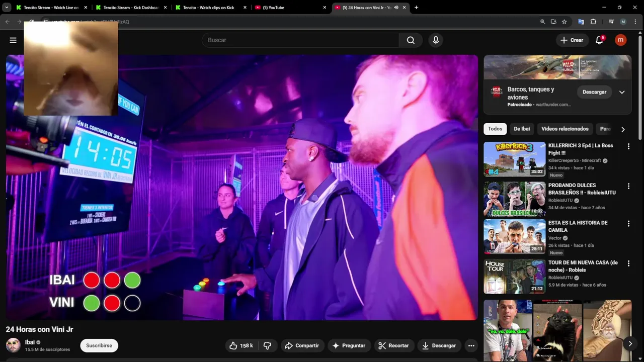Close the (5) YouTube tab
Screen dimensions: 644x362
[x=325, y=8]
